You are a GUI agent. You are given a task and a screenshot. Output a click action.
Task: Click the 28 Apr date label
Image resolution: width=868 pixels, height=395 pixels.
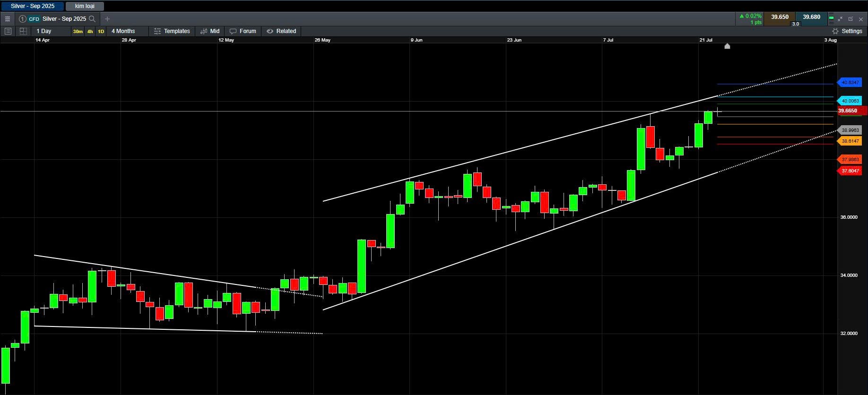(x=129, y=40)
